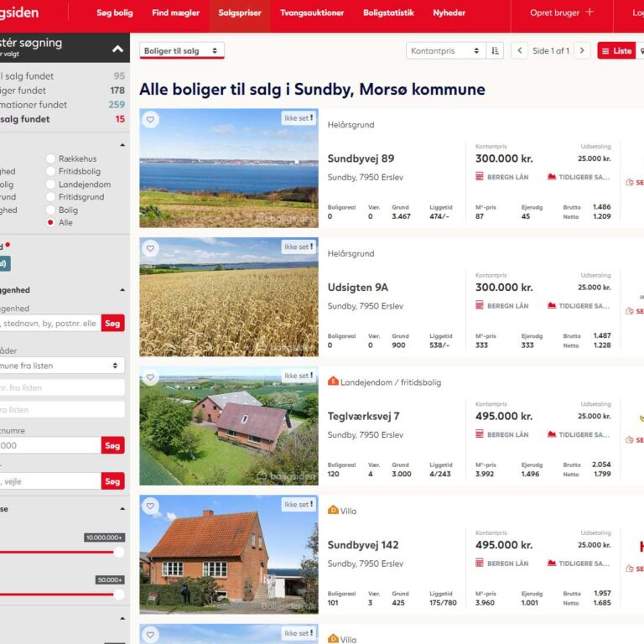Select the Landejendom property type option

click(51, 184)
